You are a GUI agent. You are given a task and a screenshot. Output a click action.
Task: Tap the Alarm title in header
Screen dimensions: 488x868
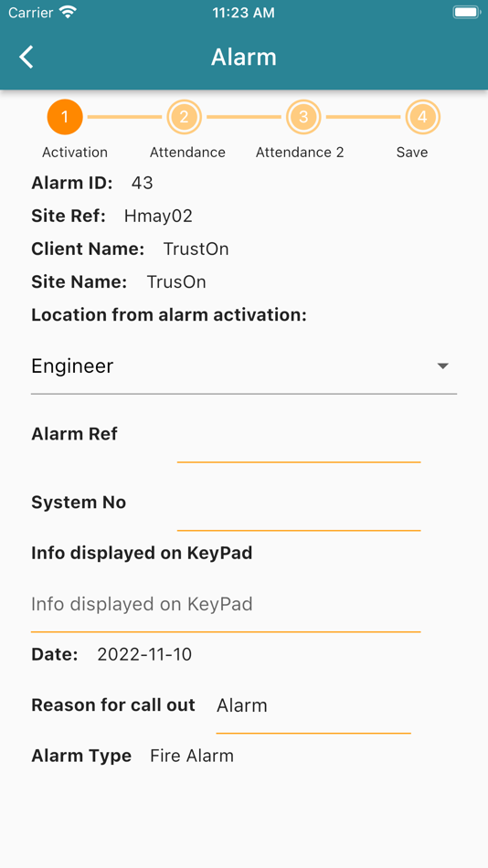tap(244, 57)
